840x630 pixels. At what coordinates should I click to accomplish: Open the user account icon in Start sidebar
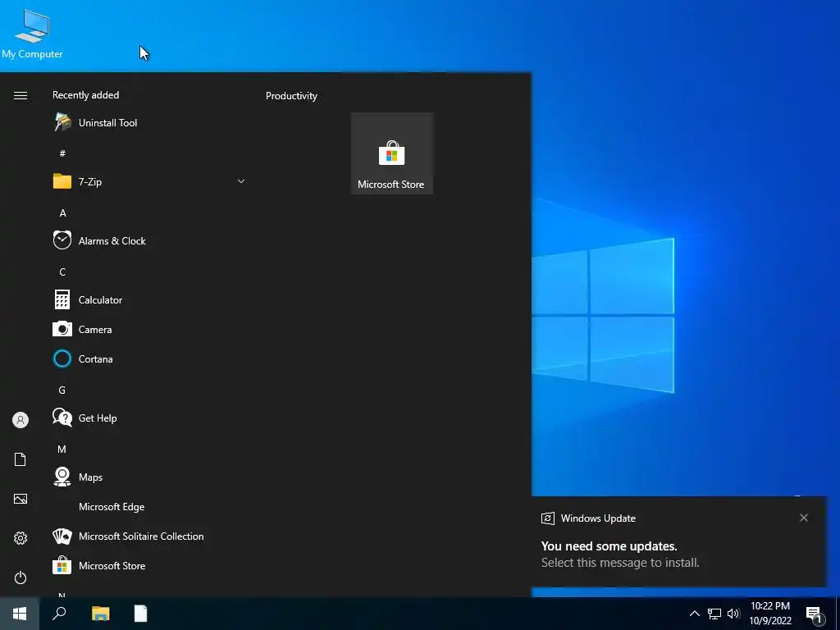coord(21,420)
